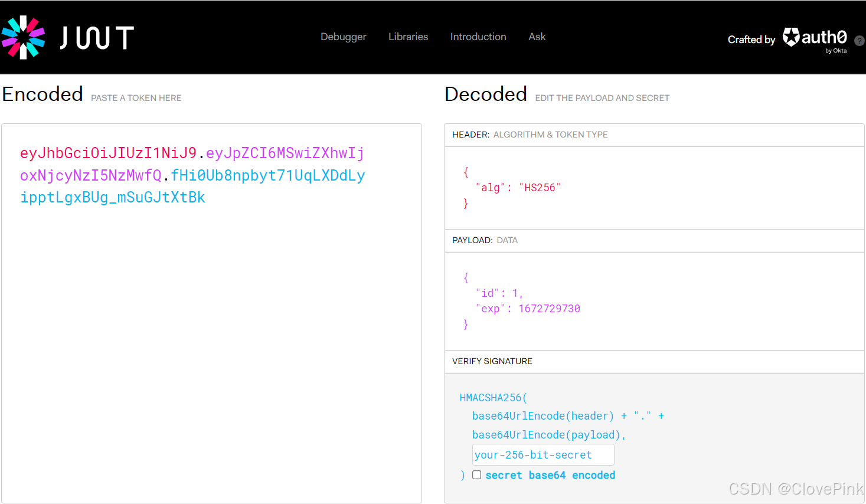This screenshot has width=866, height=504.
Task: Click the blue signature segment 'ipptLgxBUg_mSuGJtXtBk'
Action: coord(113,198)
